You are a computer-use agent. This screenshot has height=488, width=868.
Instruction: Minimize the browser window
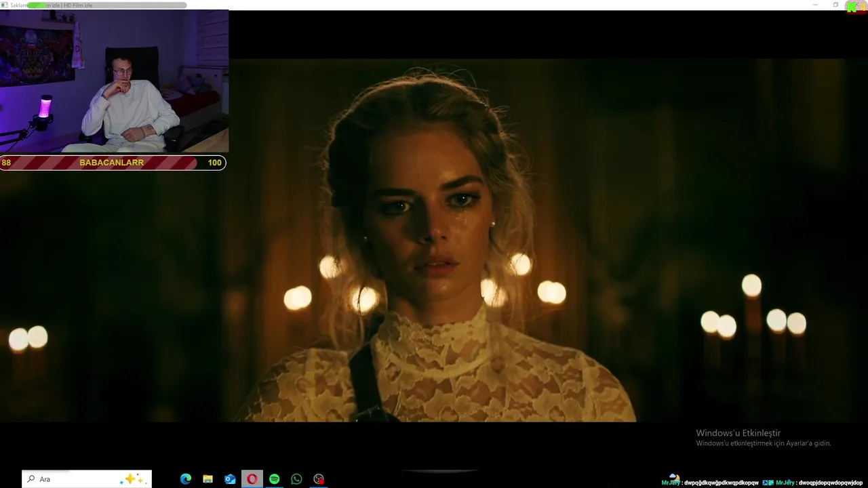coord(816,5)
